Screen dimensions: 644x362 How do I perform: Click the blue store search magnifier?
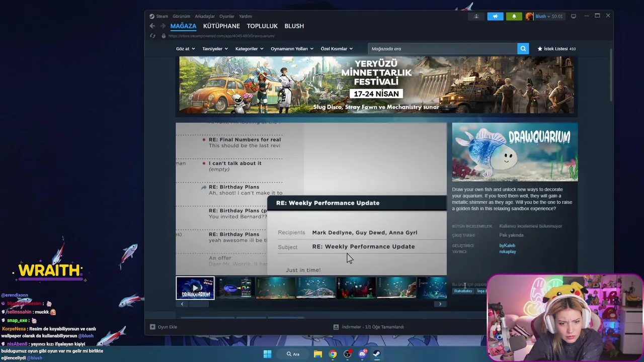(x=523, y=49)
